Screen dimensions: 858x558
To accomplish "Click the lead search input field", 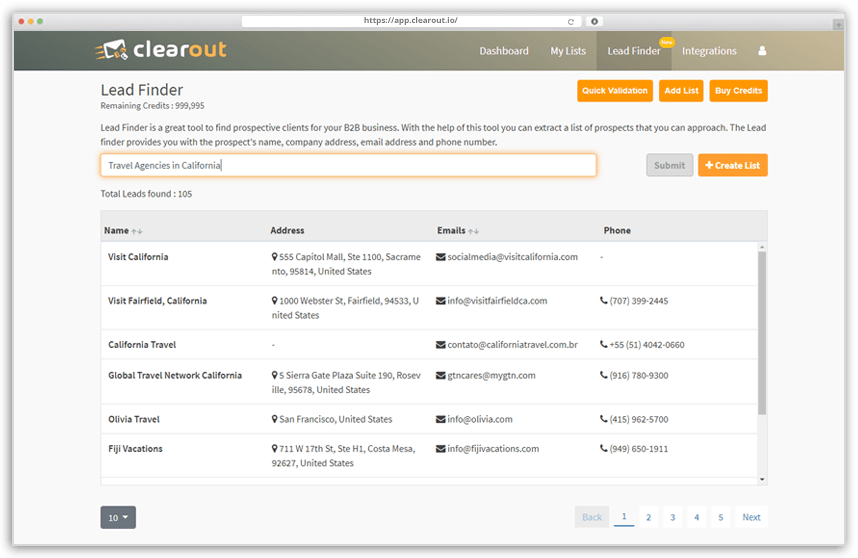I will coord(349,165).
